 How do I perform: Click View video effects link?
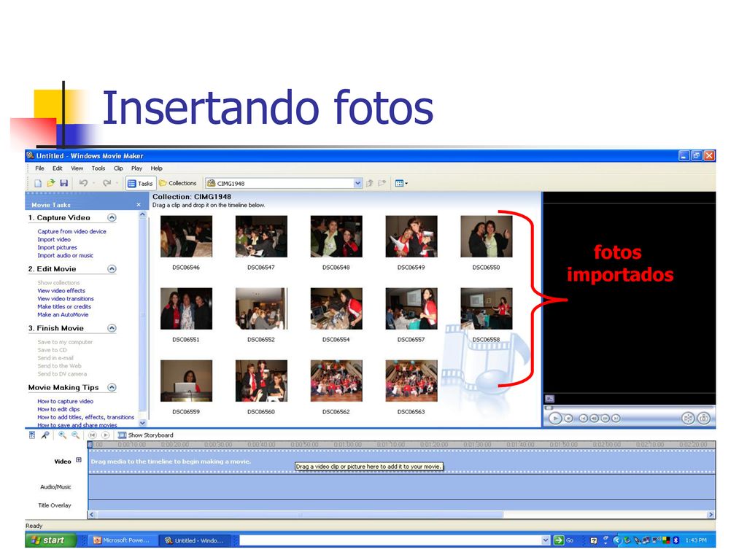(x=61, y=291)
